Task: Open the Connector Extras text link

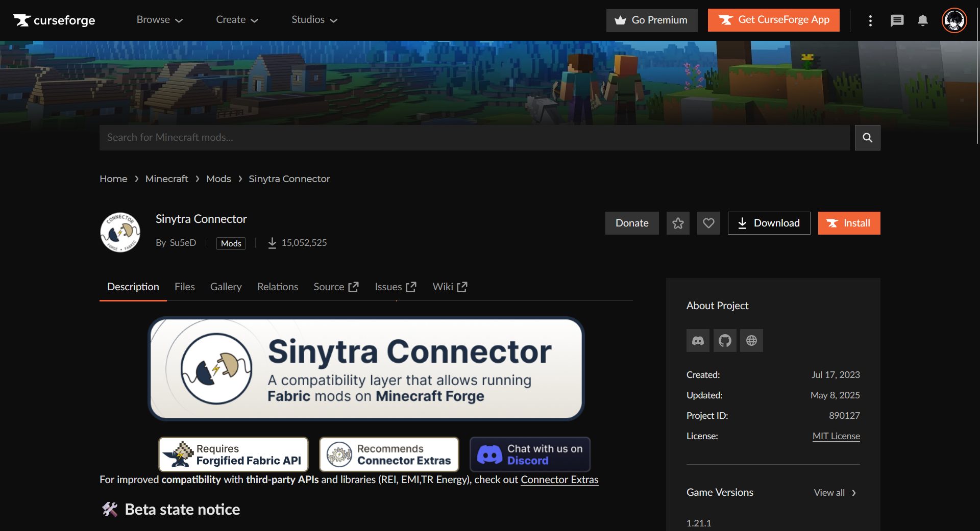Action: pyautogui.click(x=559, y=480)
